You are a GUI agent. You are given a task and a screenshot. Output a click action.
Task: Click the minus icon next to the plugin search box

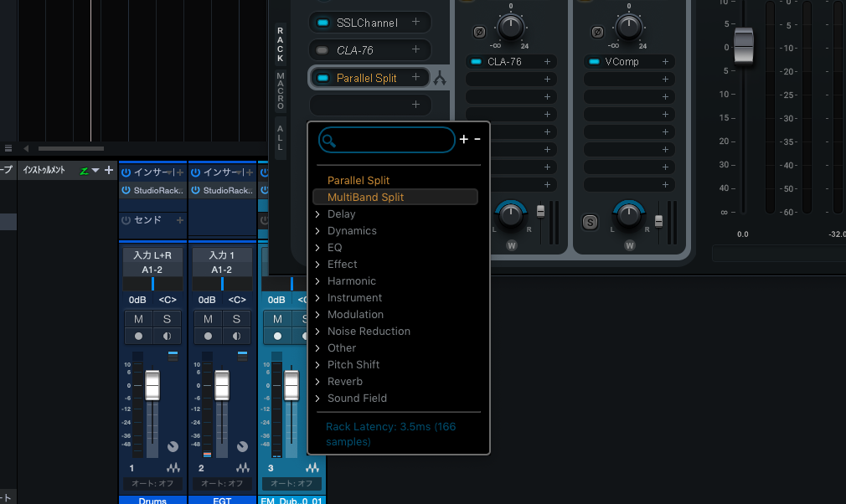[x=477, y=140]
